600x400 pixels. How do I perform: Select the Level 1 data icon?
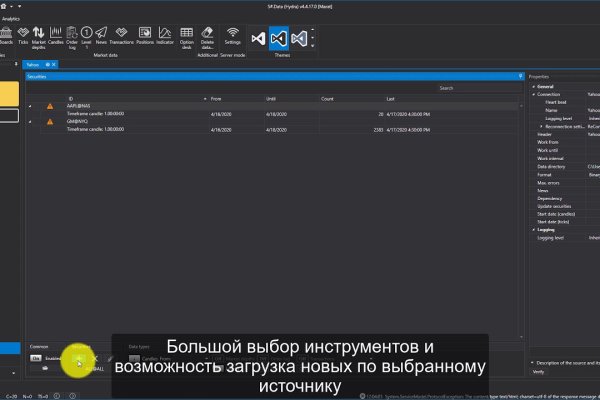tap(86, 38)
